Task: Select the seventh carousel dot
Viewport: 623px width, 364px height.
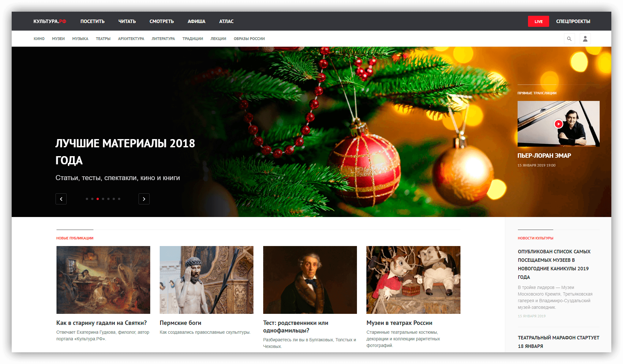Action: tap(119, 199)
